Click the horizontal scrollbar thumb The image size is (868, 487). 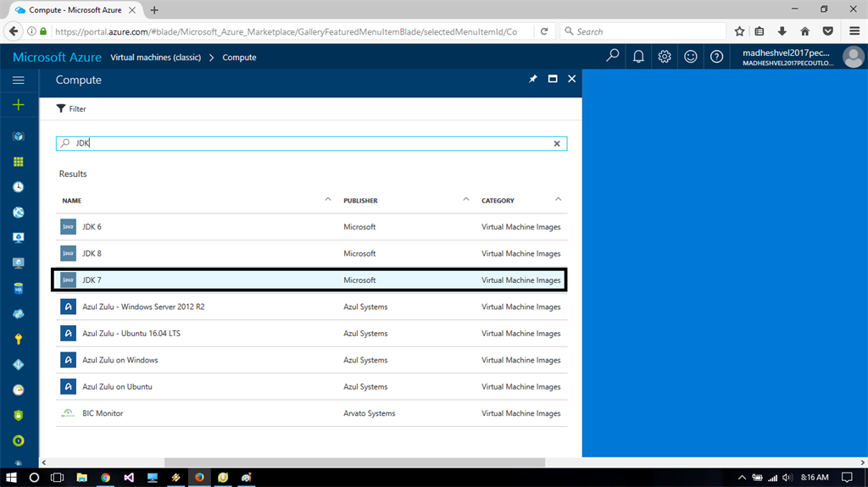[355, 462]
